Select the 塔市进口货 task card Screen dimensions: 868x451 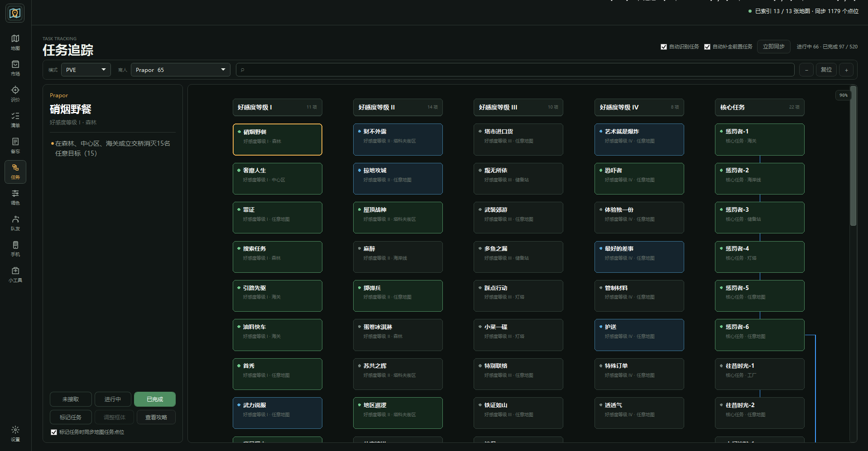[518, 139]
